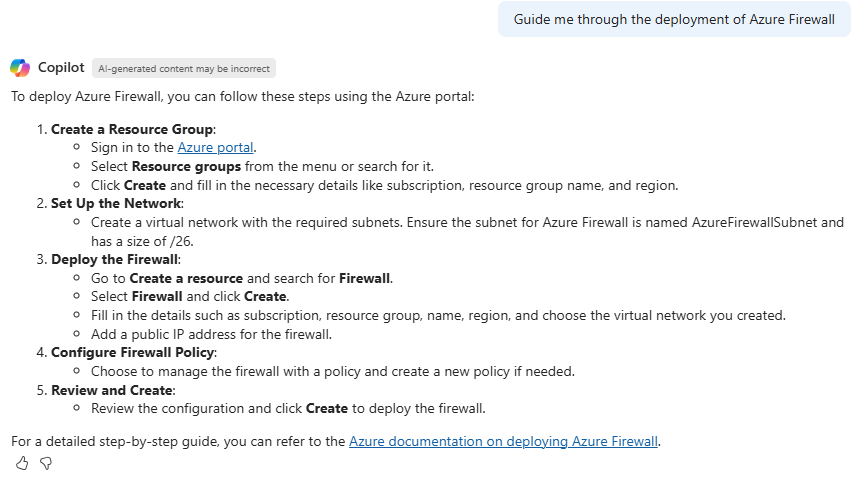The height and width of the screenshot is (490, 859).
Task: Click the 'Configure Firewall Policy' step heading
Action: click(133, 352)
